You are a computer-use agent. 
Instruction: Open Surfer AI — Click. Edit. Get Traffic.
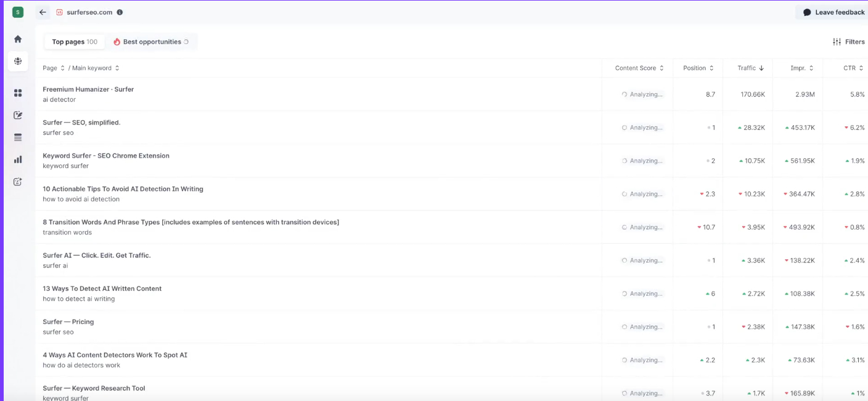[97, 256]
